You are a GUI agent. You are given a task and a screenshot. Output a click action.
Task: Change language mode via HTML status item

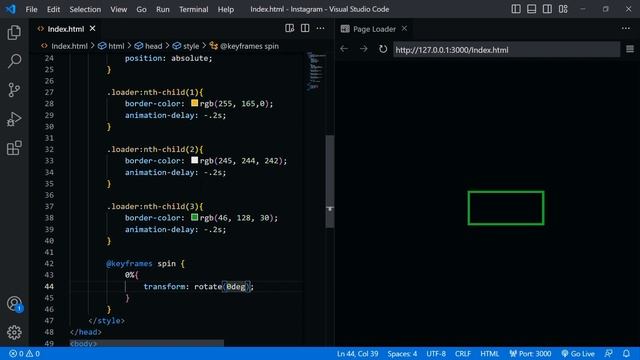coord(489,353)
